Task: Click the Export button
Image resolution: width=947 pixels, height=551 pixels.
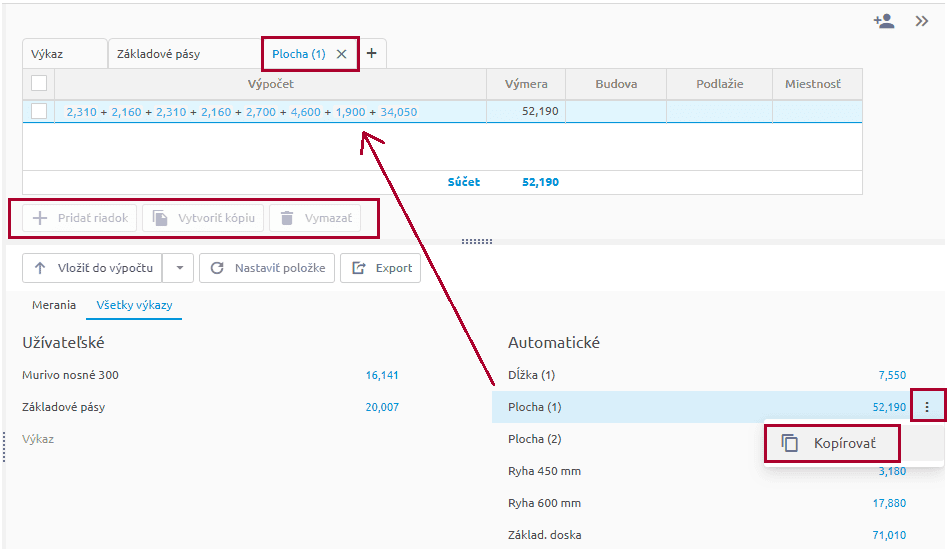Action: coord(381,268)
